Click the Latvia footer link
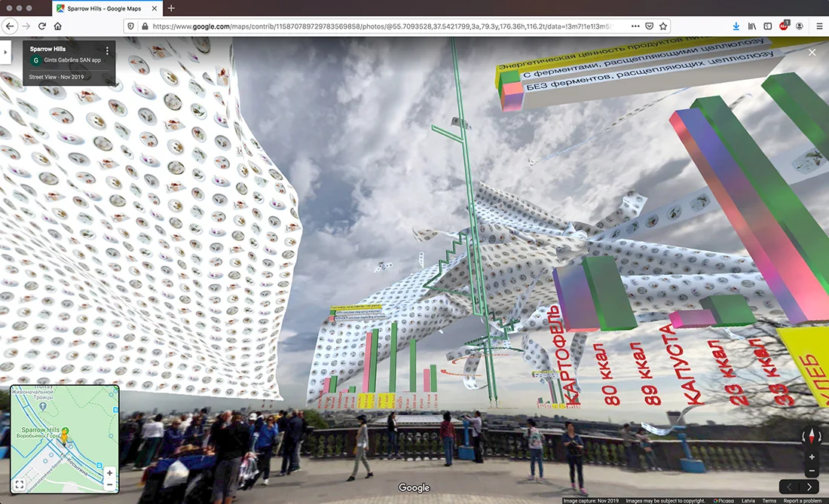 748,500
